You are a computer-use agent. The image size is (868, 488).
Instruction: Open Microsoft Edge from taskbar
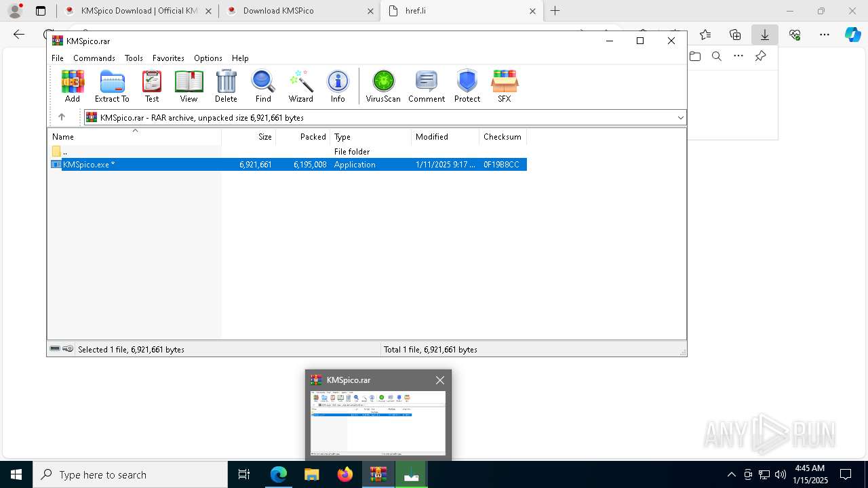coord(279,474)
